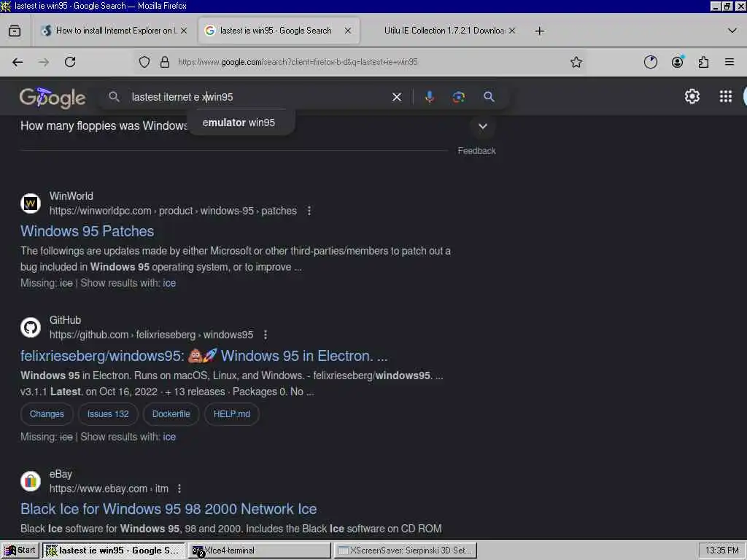Image resolution: width=747 pixels, height=560 pixels.
Task: Click the WinWorld site favicon
Action: pos(31,203)
